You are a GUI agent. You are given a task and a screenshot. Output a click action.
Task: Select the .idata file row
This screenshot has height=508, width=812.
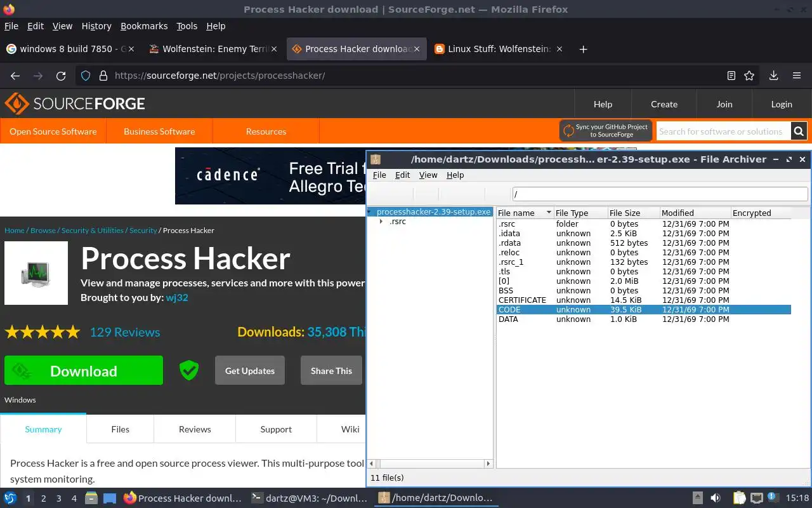coord(643,234)
